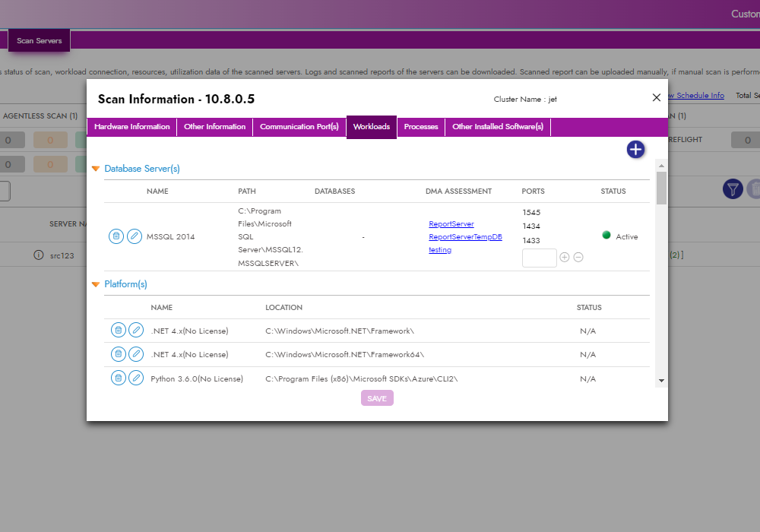Open the Other Information tab
The width and height of the screenshot is (760, 532).
215,127
